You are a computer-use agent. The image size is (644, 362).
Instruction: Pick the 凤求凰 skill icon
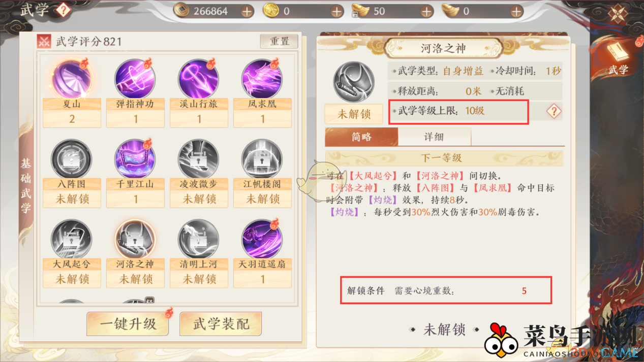[262, 79]
